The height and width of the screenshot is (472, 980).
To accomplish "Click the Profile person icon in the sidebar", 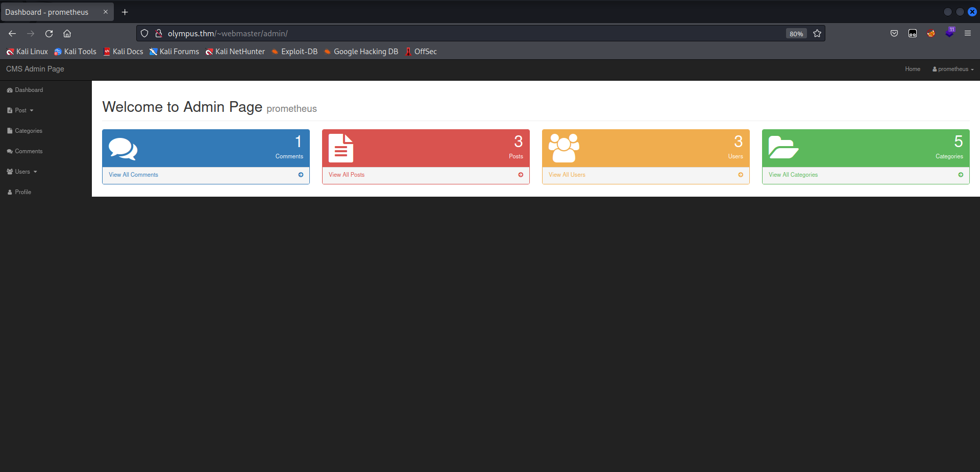I will [9, 192].
